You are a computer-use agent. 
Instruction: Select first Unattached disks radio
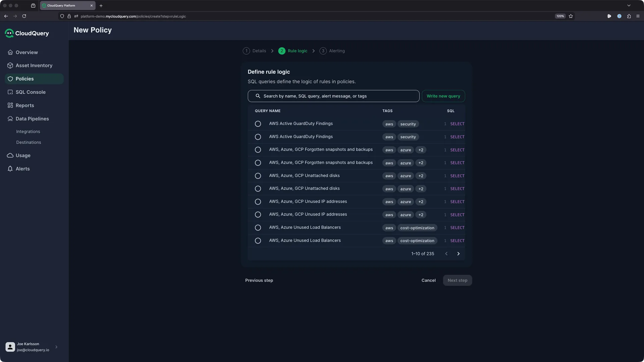tap(258, 176)
